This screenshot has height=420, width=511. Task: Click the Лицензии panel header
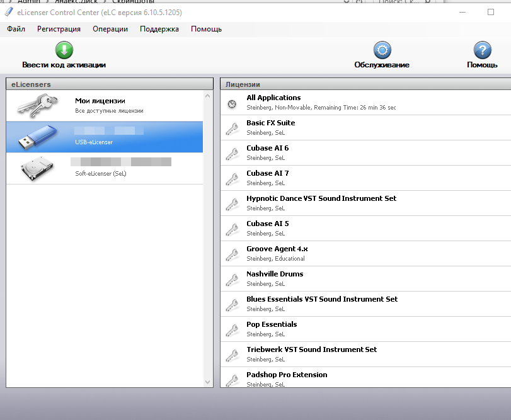pyautogui.click(x=365, y=84)
